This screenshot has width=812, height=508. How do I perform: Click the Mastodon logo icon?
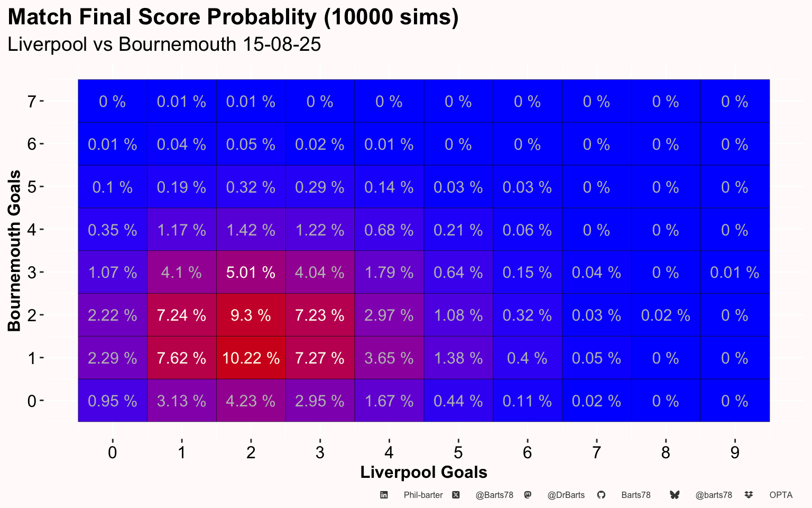(528, 495)
